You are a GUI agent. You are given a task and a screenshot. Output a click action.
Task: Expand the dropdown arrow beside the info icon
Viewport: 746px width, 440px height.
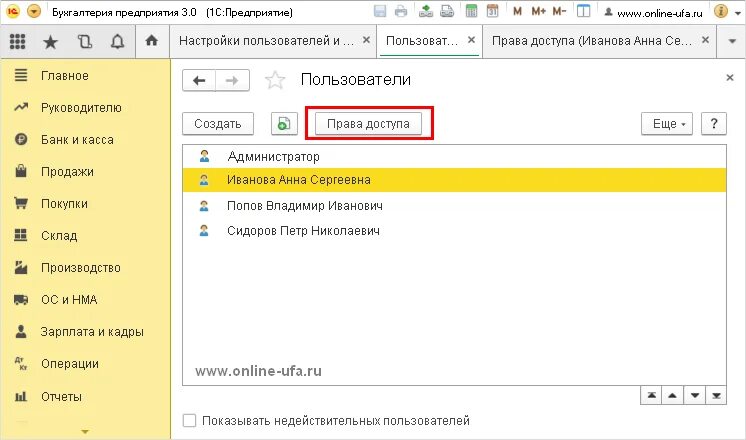738,13
